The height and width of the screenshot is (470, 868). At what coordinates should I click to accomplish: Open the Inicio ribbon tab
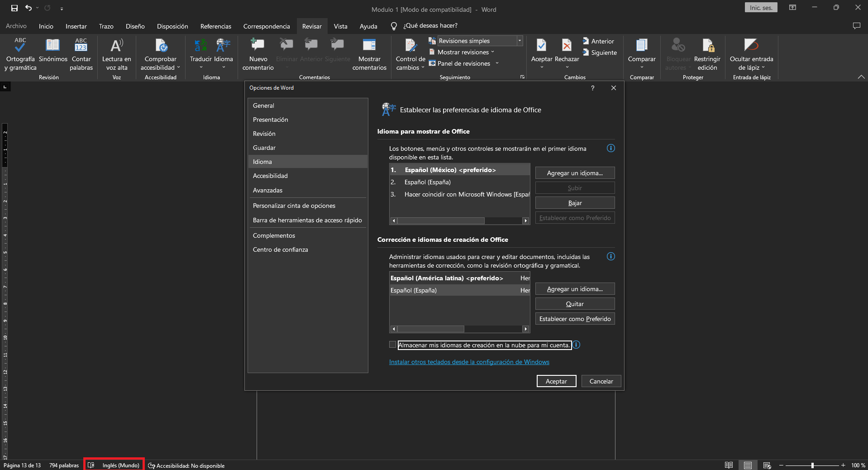tap(46, 26)
